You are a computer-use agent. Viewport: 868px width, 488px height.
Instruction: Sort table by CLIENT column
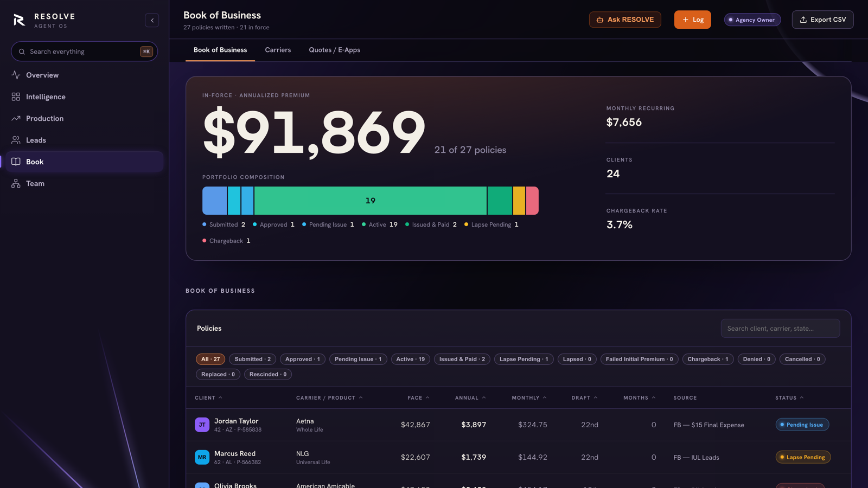pyautogui.click(x=208, y=398)
